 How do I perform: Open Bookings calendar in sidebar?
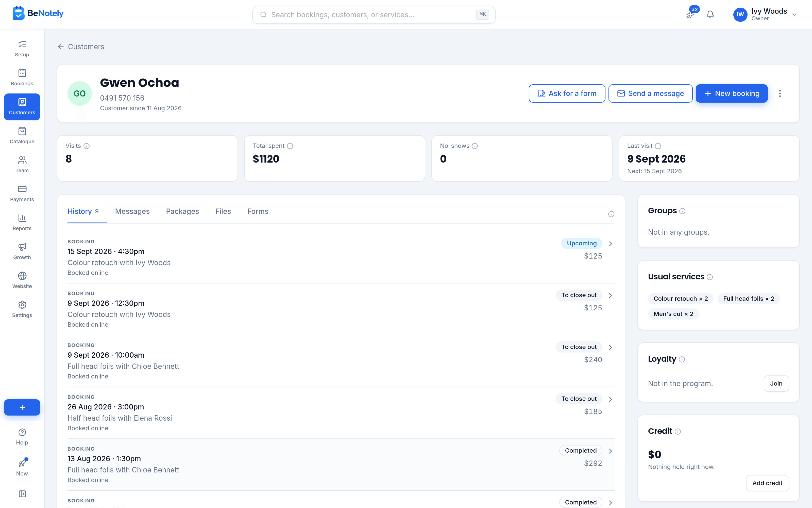(22, 78)
